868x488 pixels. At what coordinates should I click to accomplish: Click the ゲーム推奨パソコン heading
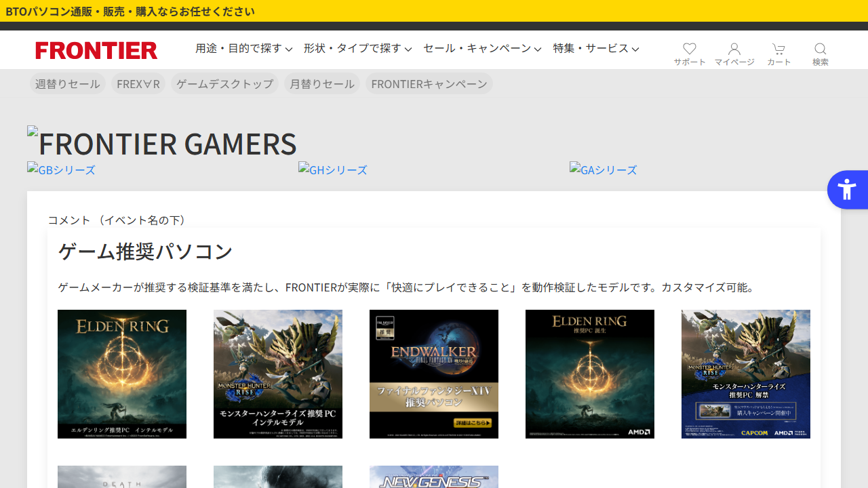click(146, 251)
